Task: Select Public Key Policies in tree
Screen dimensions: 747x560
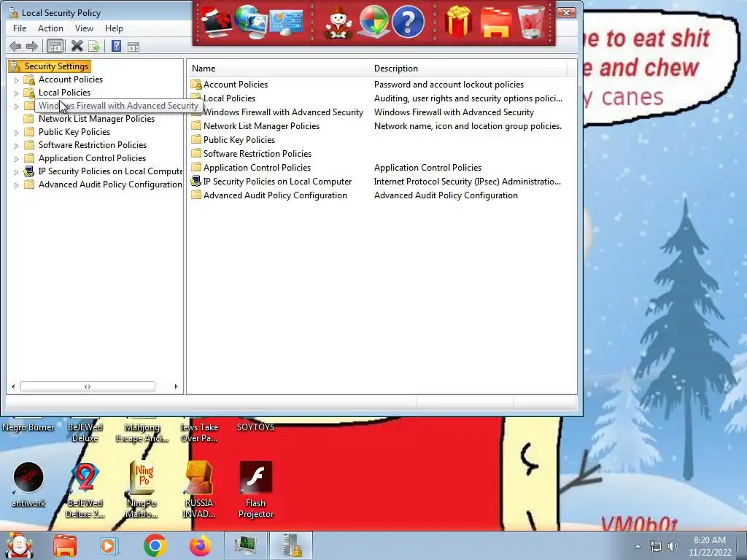Action: [74, 132]
